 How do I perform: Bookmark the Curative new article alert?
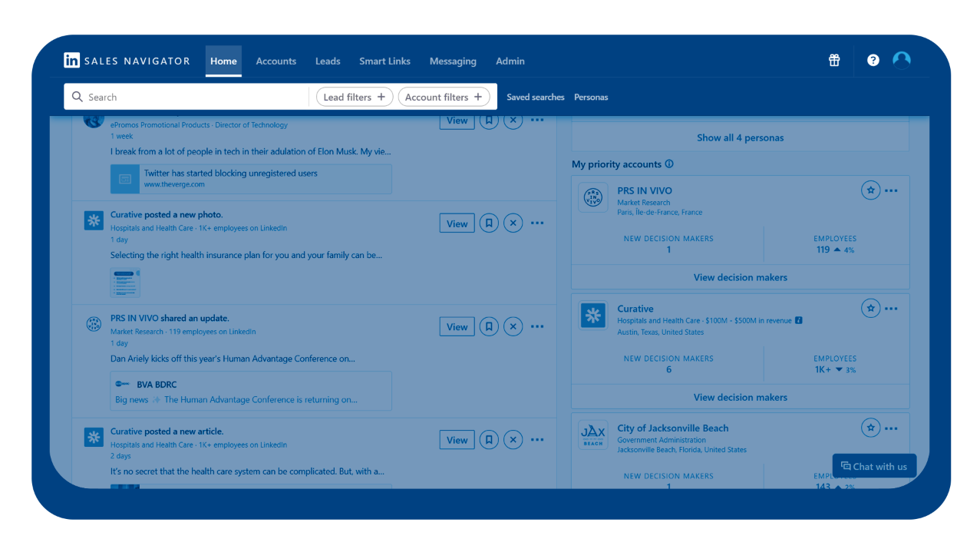[x=489, y=440]
